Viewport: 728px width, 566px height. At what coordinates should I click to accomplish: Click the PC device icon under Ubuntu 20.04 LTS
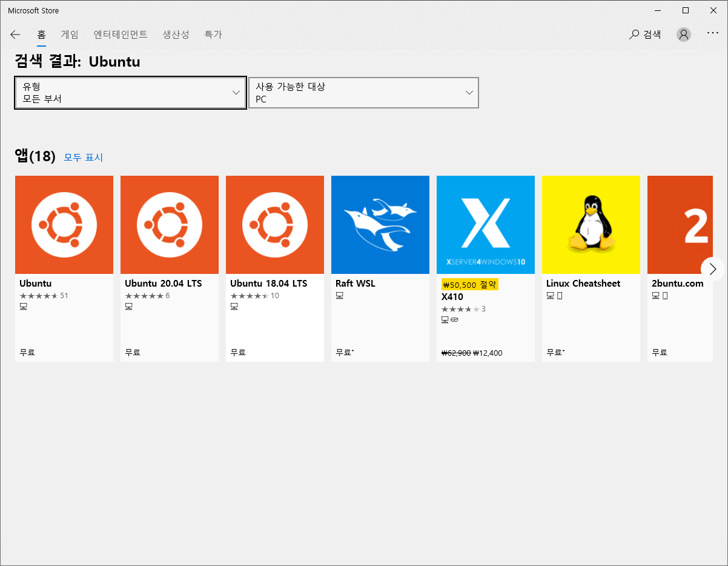coord(129,307)
